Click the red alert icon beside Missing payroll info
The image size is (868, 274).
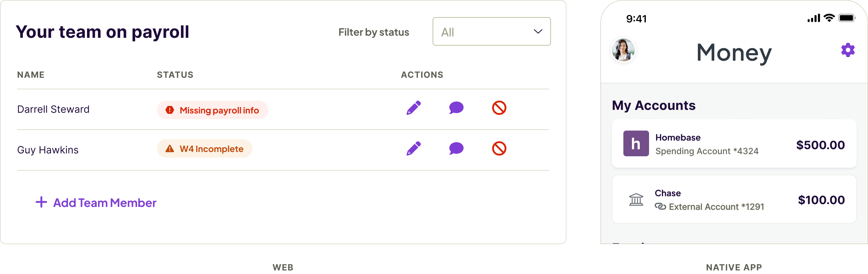pos(170,110)
